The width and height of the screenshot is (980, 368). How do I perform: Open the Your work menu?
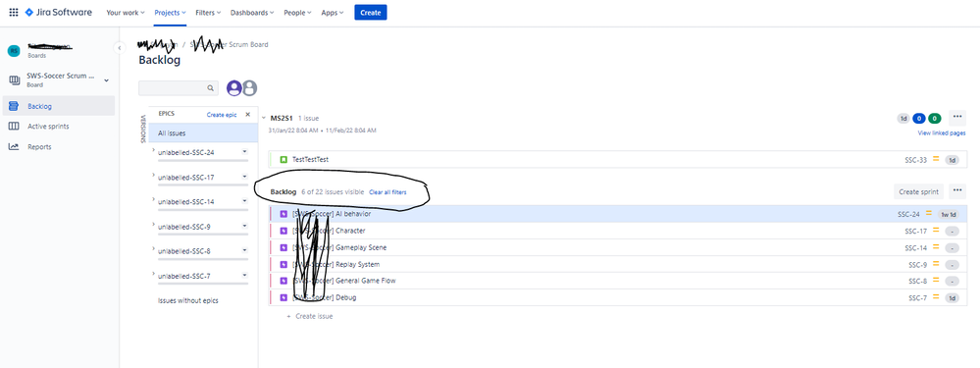(125, 13)
